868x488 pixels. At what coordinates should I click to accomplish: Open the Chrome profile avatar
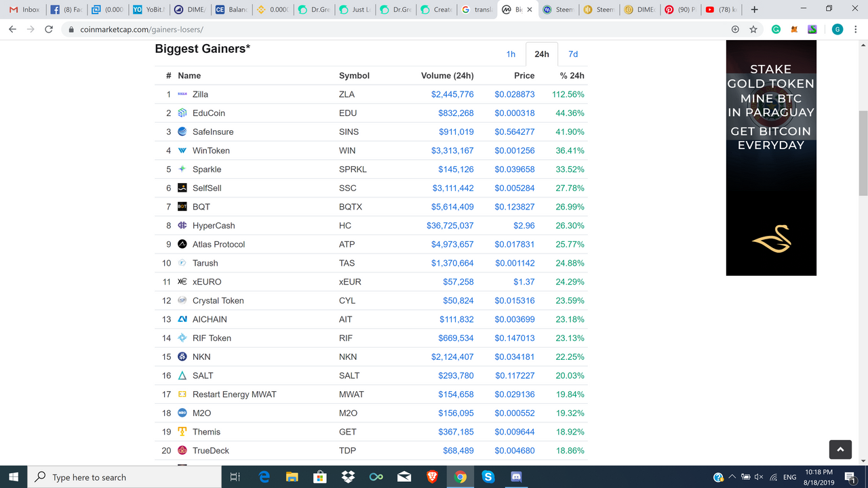(837, 30)
